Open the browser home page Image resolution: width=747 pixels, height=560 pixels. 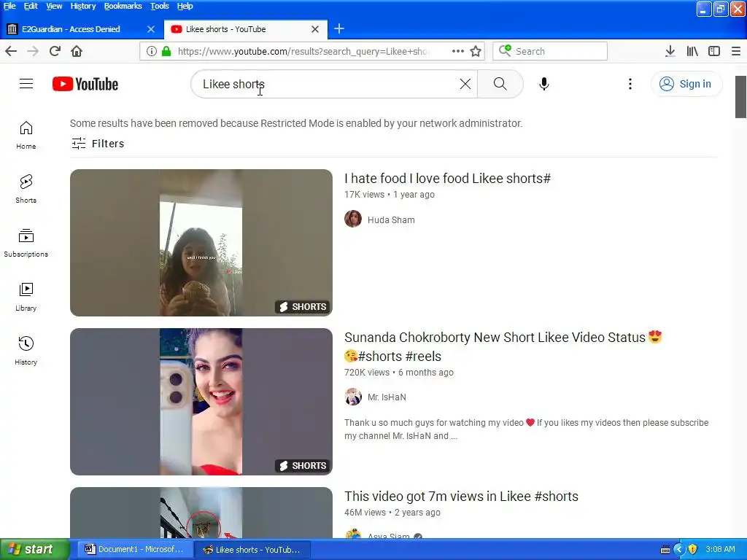pos(77,51)
